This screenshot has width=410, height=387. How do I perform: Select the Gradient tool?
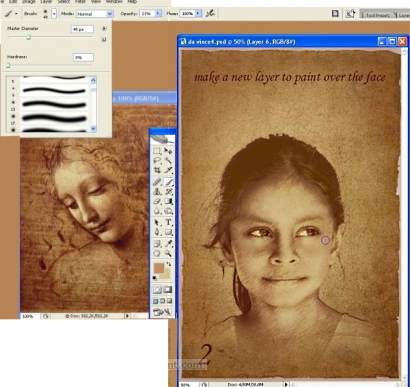pyautogui.click(x=168, y=201)
